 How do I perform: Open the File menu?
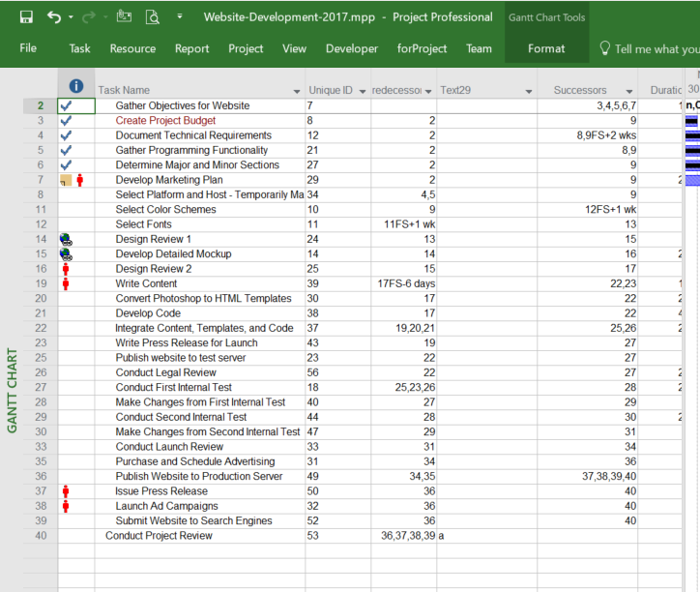(28, 48)
